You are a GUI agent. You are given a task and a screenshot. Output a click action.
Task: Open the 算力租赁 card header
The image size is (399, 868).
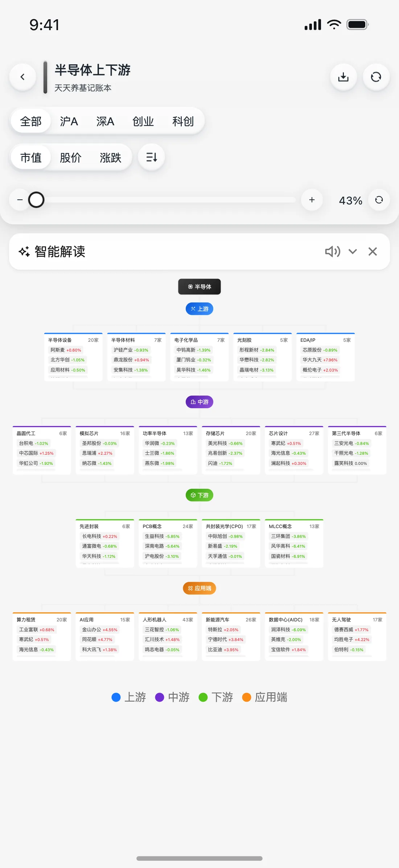pyautogui.click(x=42, y=620)
